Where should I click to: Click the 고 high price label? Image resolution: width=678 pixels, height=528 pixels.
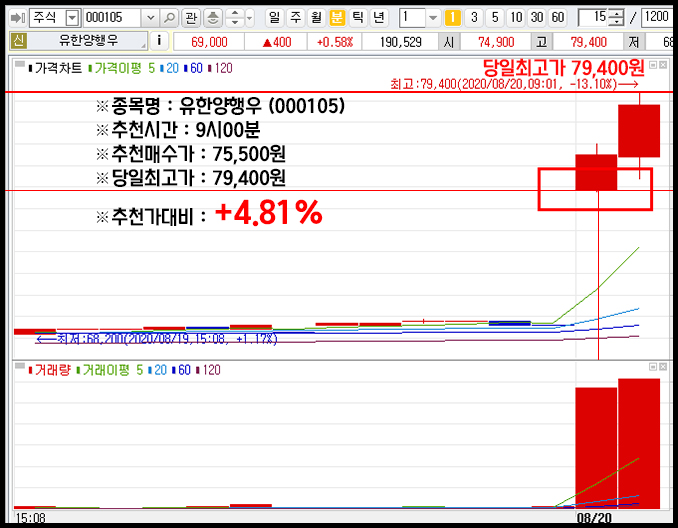tap(542, 42)
